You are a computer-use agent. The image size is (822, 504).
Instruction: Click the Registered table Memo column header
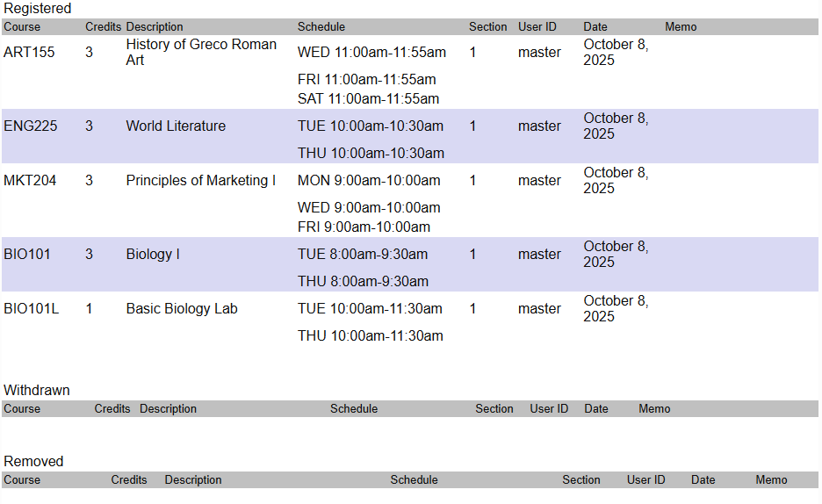[681, 27]
